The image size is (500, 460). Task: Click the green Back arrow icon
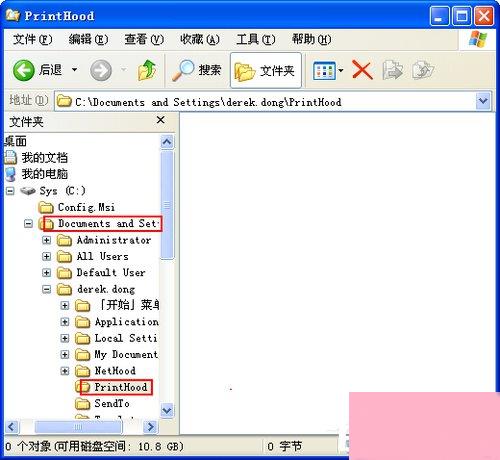pyautogui.click(x=23, y=70)
